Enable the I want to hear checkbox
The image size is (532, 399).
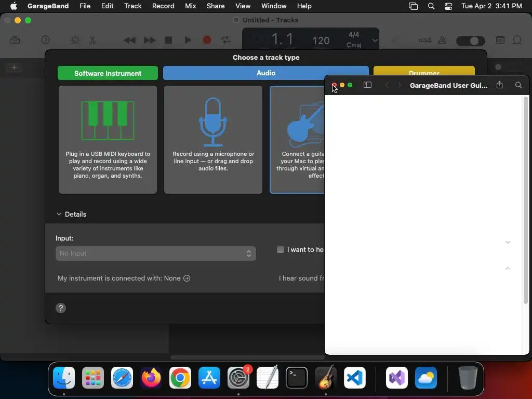[x=280, y=250]
